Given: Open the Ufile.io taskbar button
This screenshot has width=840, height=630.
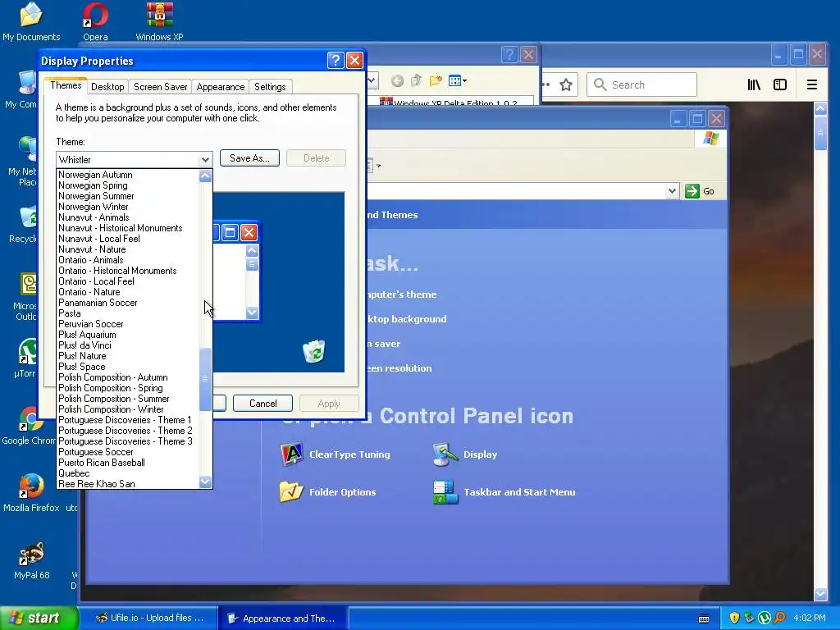Looking at the screenshot, I should (149, 619).
